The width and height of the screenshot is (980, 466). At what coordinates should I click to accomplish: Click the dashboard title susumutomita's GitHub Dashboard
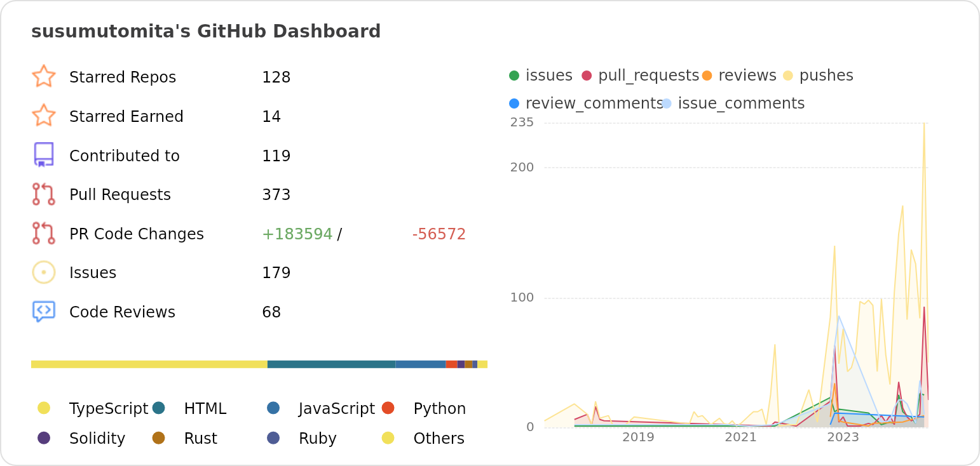tap(206, 31)
